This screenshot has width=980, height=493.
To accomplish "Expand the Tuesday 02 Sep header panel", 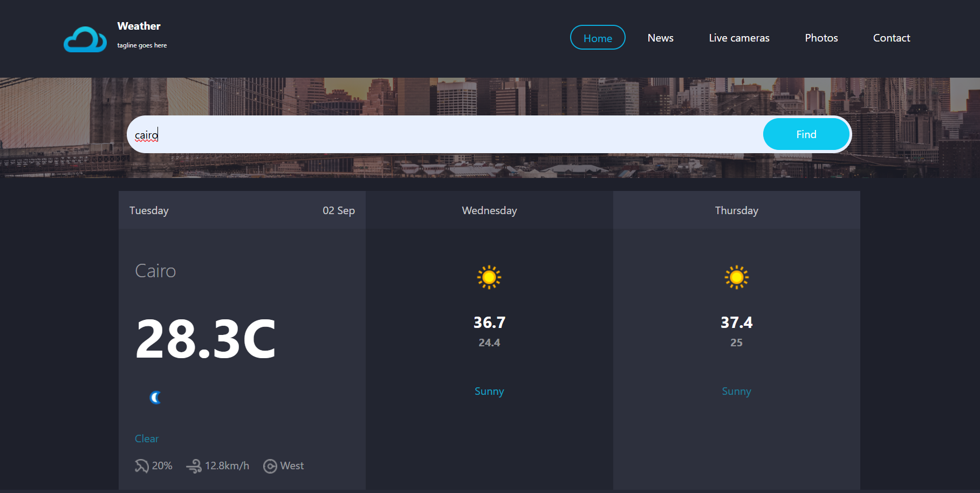I will pyautogui.click(x=242, y=210).
